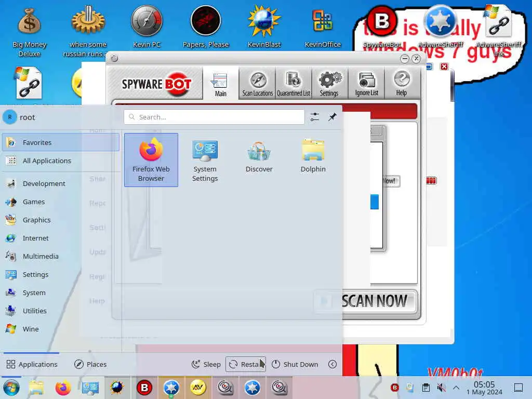Click the Big Money Deluxe desktop icon
Image resolution: width=532 pixels, height=399 pixels.
tap(30, 32)
